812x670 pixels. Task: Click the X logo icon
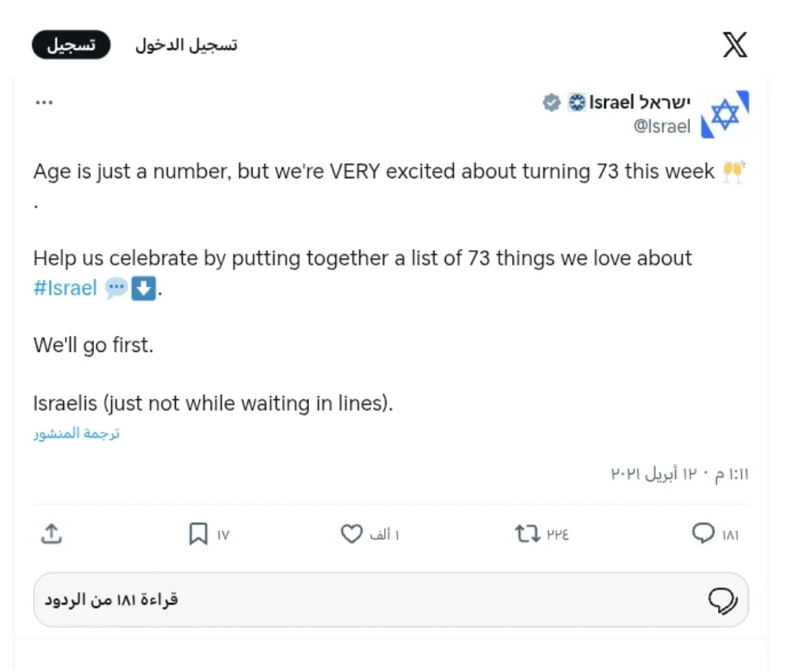coord(735,45)
